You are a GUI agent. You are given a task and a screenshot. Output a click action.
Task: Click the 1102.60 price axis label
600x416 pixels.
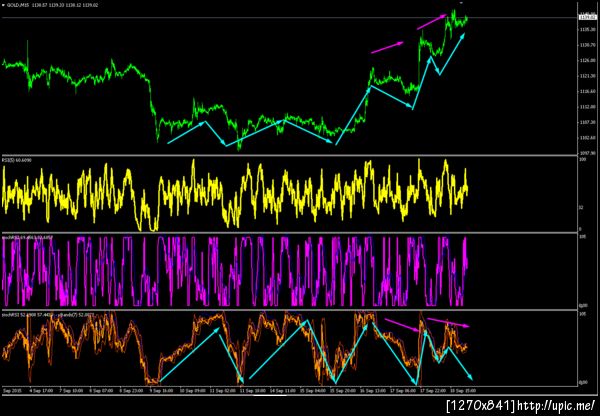(x=589, y=138)
